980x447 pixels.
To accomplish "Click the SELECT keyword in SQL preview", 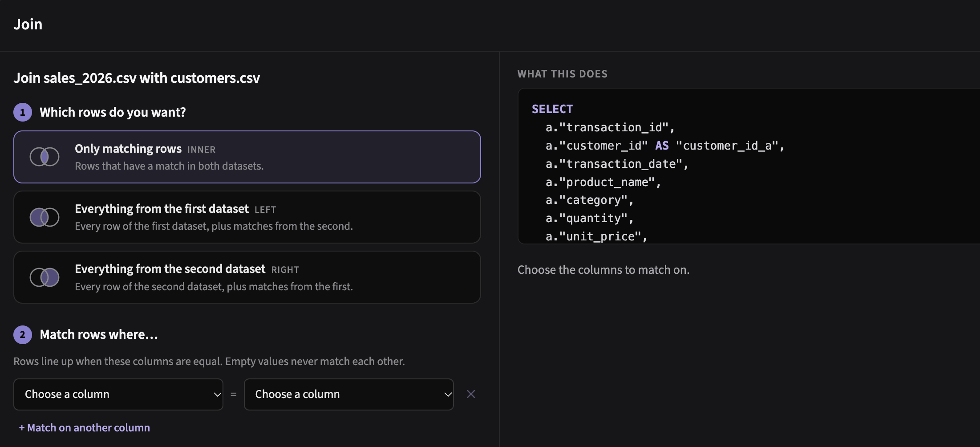I will pyautogui.click(x=552, y=109).
